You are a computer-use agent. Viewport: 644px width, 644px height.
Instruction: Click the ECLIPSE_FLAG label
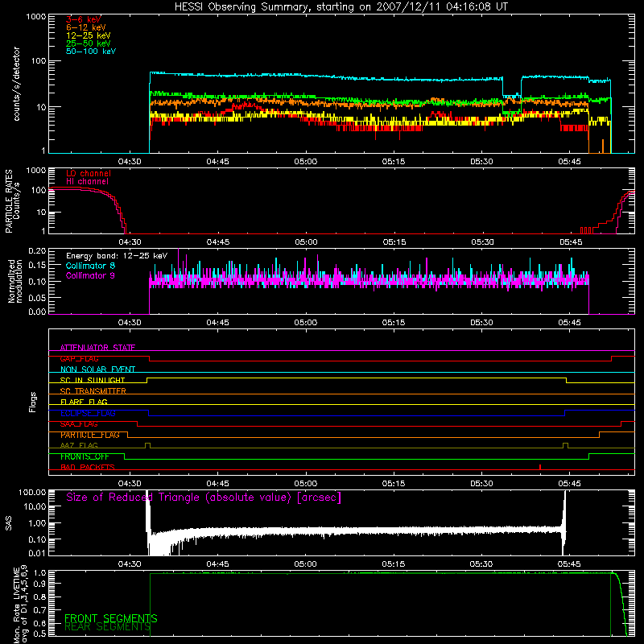(x=88, y=413)
